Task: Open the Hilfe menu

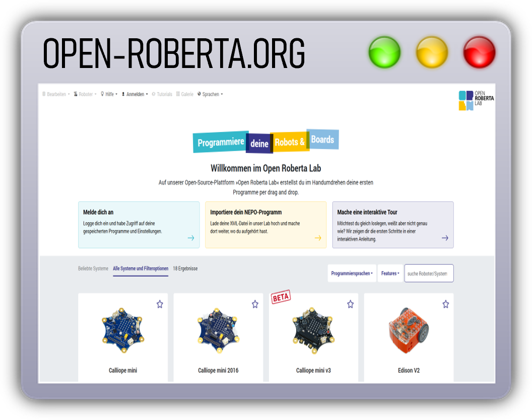Action: (109, 94)
